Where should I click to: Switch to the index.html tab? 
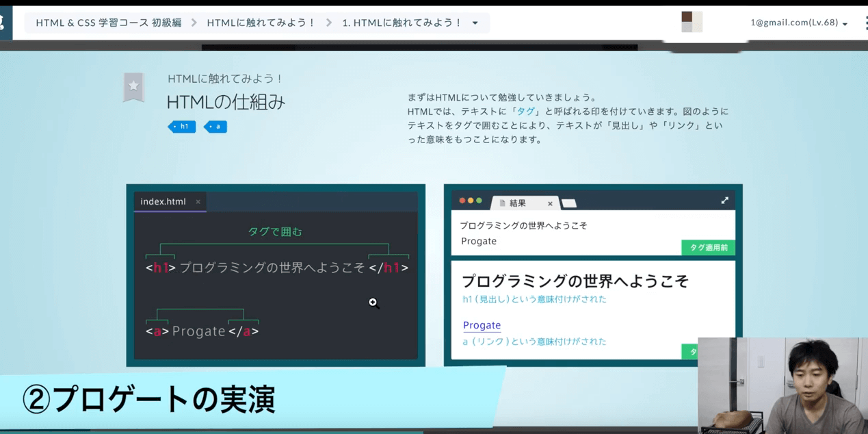[x=164, y=201]
